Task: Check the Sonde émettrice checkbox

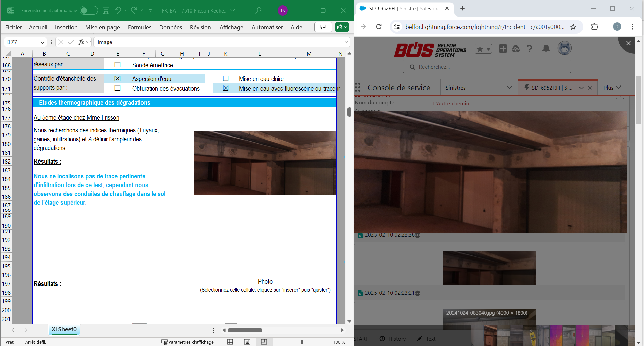Action: [x=118, y=65]
